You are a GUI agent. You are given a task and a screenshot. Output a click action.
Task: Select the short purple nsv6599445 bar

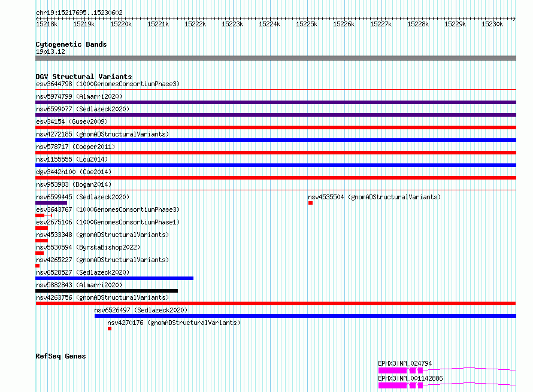(x=51, y=203)
